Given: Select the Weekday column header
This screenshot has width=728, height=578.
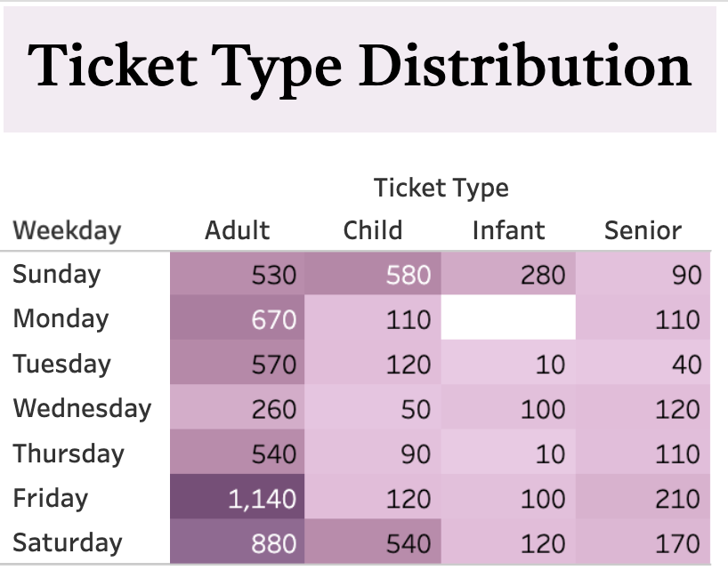Looking at the screenshot, I should coord(67,230).
